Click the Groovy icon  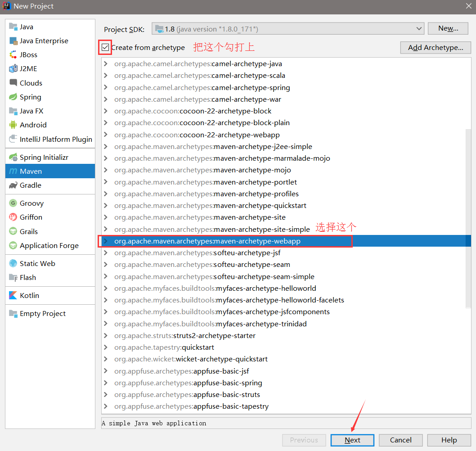[x=13, y=203]
